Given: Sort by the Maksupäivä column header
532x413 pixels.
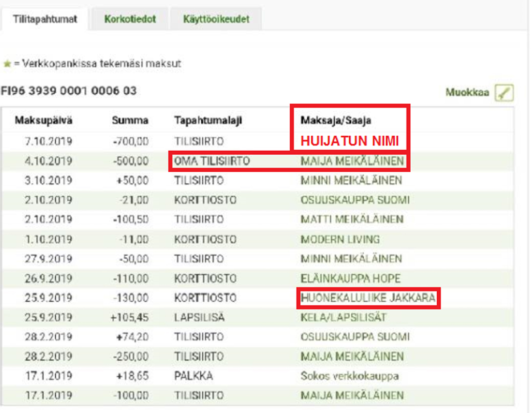Looking at the screenshot, I should click(x=44, y=121).
